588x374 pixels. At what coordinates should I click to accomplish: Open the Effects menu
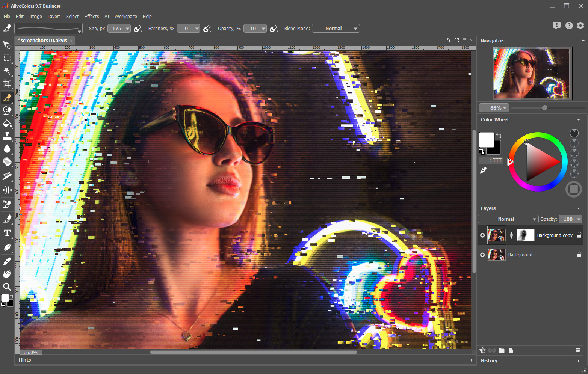click(92, 17)
